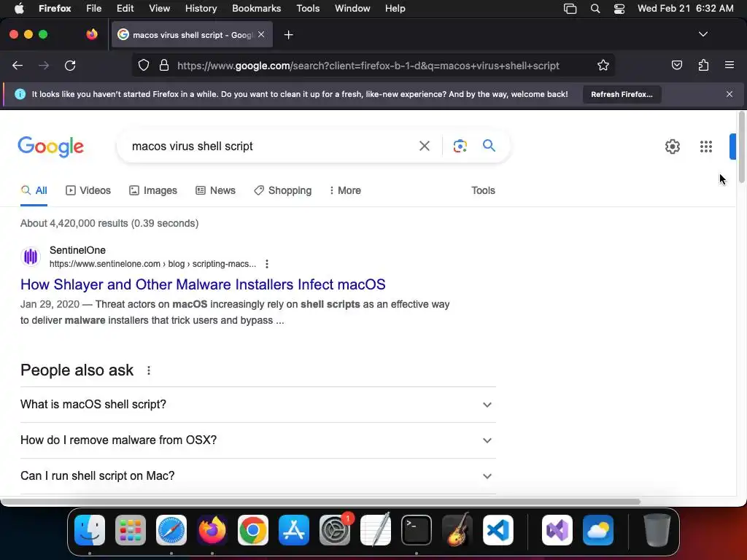This screenshot has width=747, height=560.
Task: Select the All results tab
Action: point(34,190)
